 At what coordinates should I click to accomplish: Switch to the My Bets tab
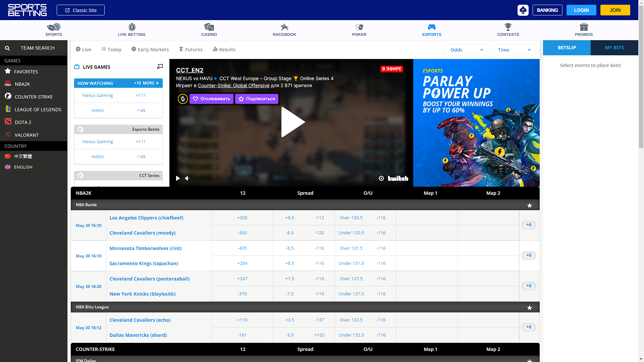pos(614,48)
